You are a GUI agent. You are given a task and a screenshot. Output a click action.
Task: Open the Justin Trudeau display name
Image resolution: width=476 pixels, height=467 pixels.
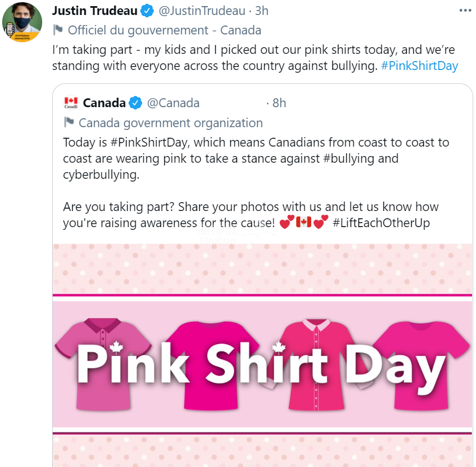pyautogui.click(x=95, y=11)
